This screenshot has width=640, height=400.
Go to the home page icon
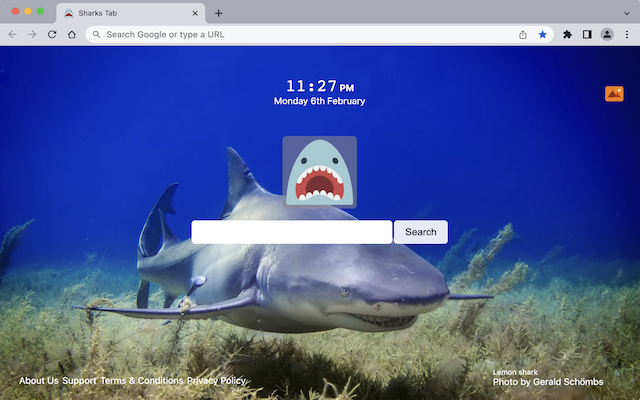click(72, 35)
